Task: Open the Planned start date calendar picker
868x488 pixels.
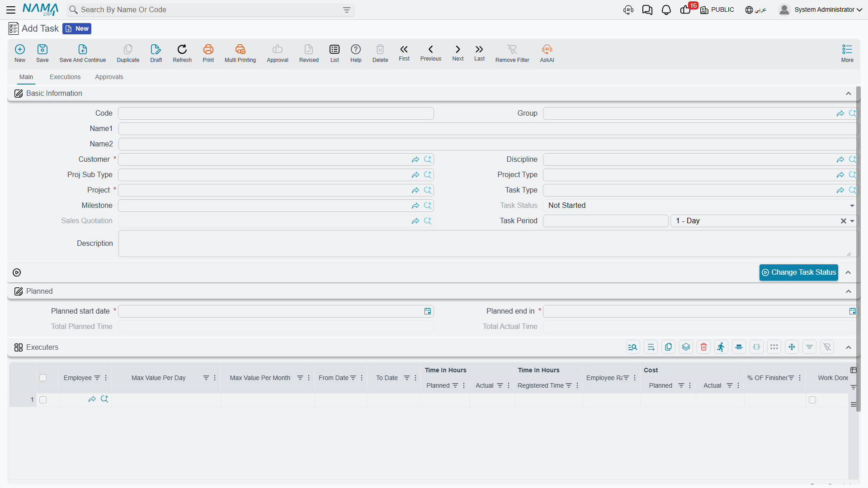Action: (428, 311)
